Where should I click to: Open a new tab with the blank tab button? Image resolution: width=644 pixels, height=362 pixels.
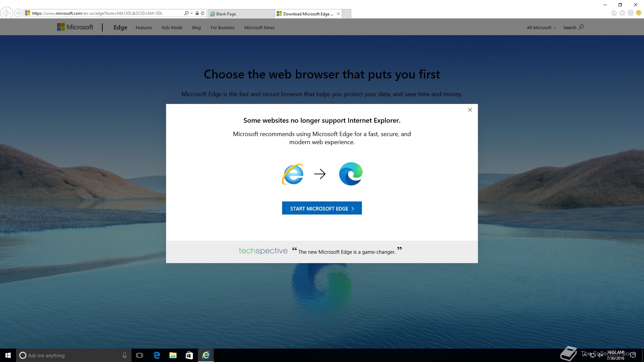pyautogui.click(x=346, y=14)
